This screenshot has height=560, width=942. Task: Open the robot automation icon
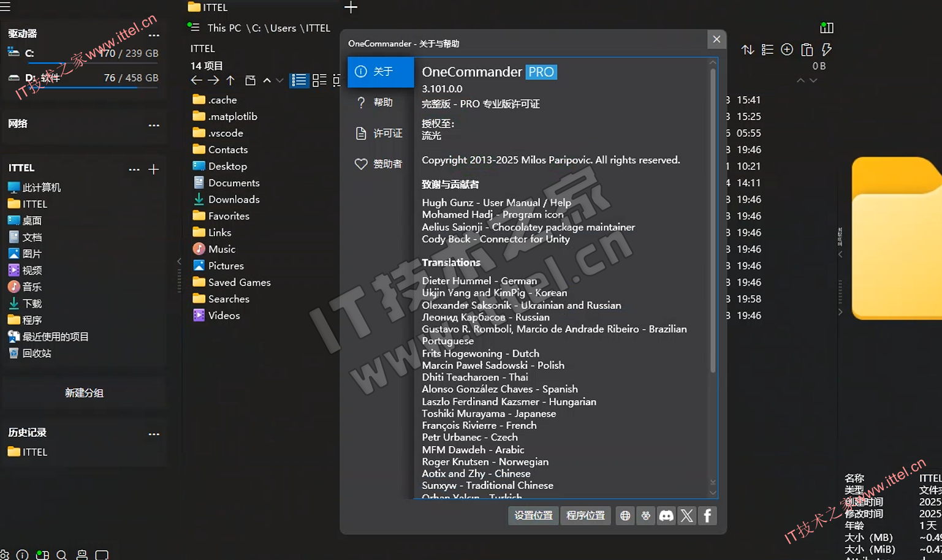pyautogui.click(x=82, y=555)
